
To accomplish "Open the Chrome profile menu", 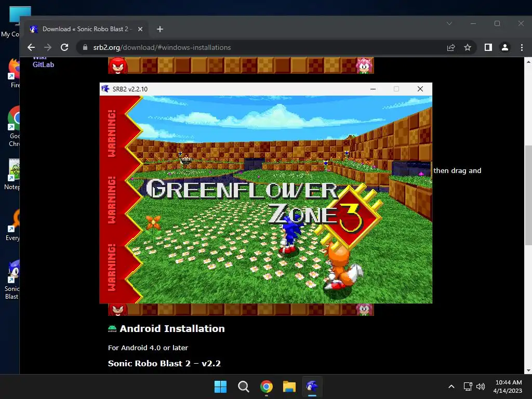I will click(505, 47).
